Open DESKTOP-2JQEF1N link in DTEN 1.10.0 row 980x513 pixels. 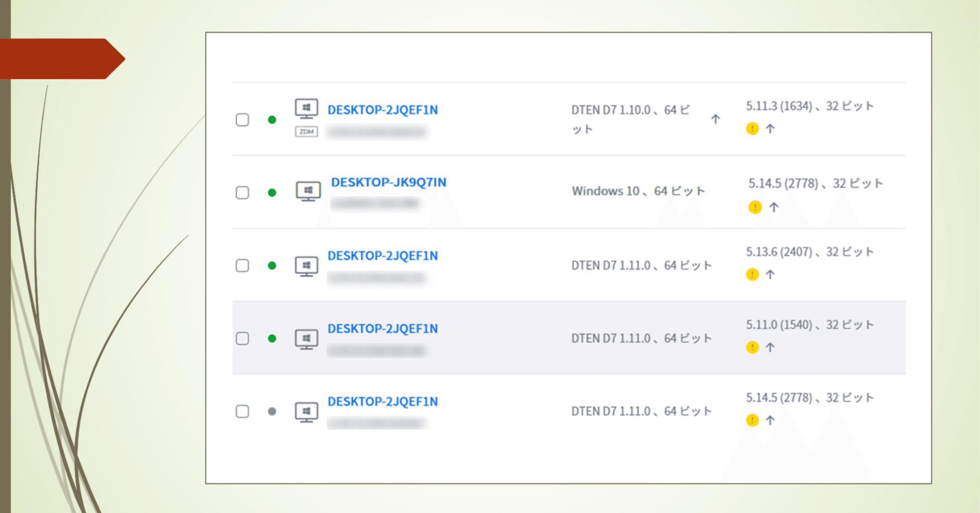382,110
